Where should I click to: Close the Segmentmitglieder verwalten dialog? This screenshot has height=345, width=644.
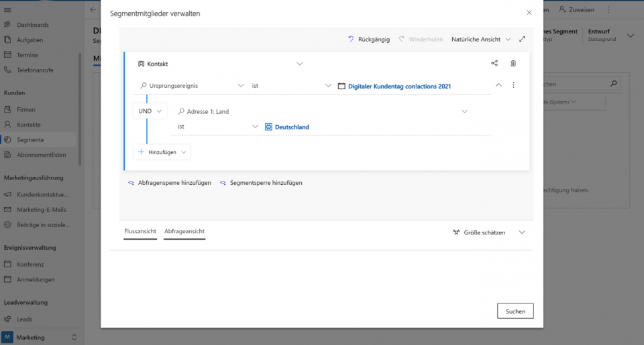[529, 13]
